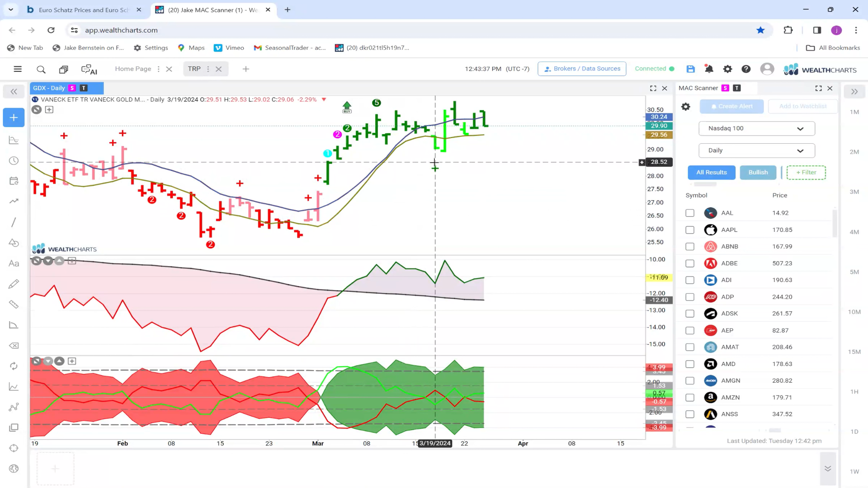Expand right panel with double chevron
Screen dimensions: 868x488
pos(854,92)
